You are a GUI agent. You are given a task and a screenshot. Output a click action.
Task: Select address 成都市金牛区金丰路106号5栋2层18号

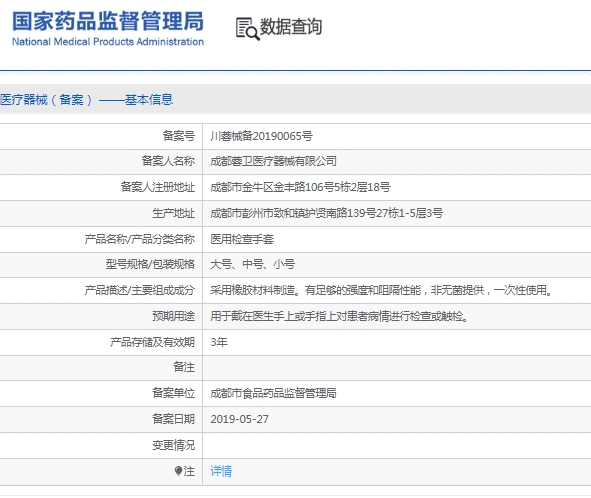300,187
